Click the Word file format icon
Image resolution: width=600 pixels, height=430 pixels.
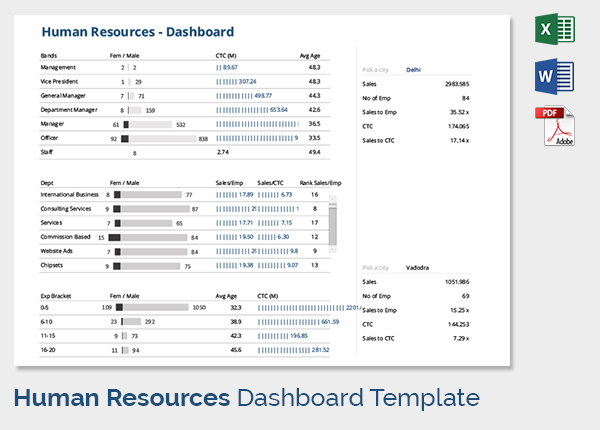pos(558,77)
